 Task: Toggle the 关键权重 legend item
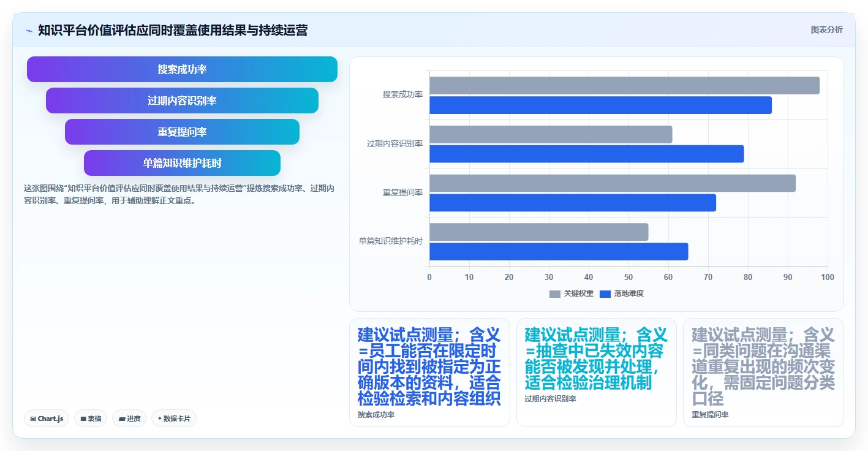coord(572,294)
